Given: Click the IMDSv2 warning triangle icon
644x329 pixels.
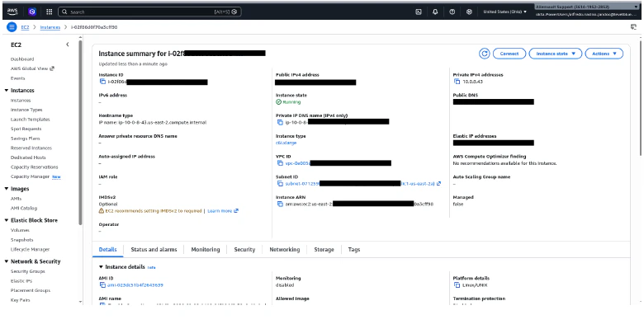Looking at the screenshot, I should coord(102,211).
